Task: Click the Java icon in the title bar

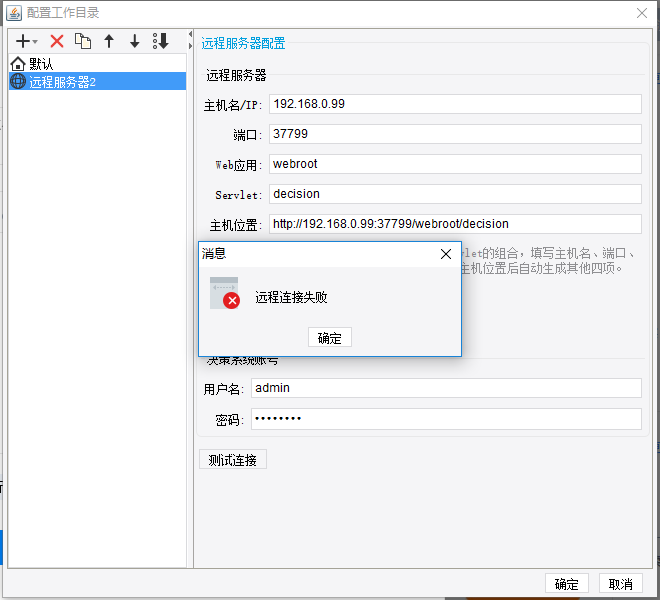Action: pos(14,13)
